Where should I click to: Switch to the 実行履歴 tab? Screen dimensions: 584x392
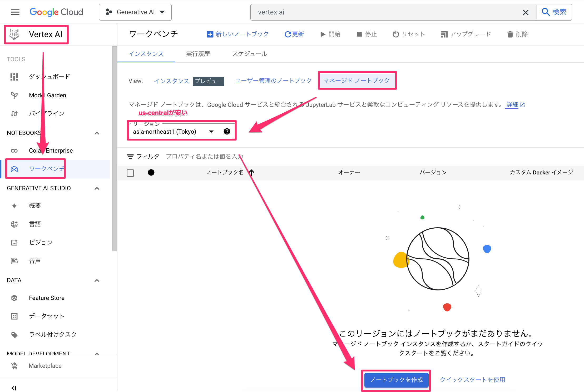click(x=198, y=54)
